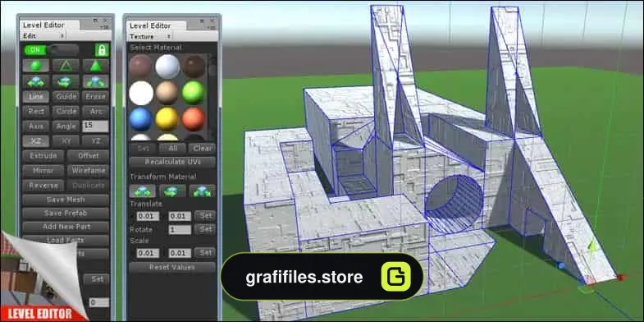Click the Add New Part button
644x322 pixels.
coord(66,227)
